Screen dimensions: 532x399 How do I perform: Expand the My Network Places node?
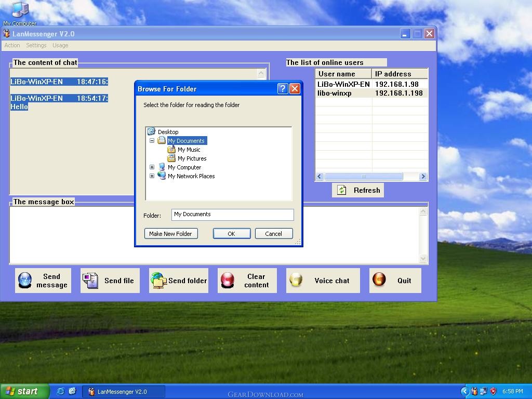pos(152,176)
